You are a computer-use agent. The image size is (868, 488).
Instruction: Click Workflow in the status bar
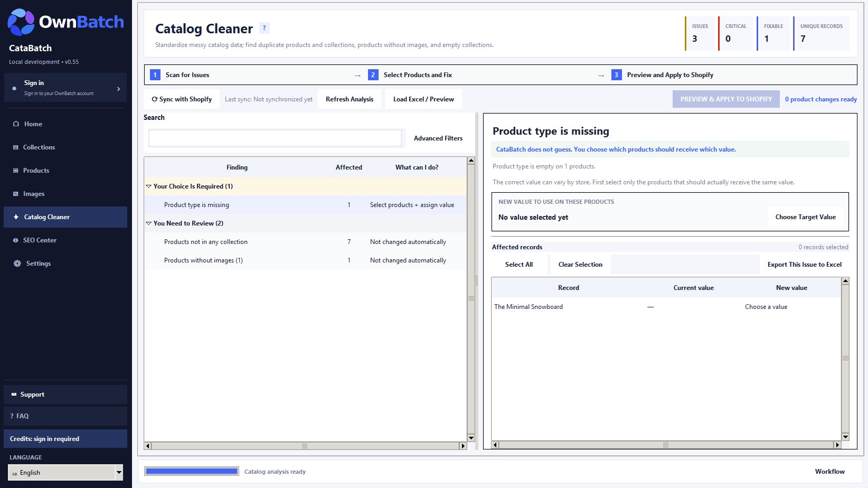(x=829, y=472)
